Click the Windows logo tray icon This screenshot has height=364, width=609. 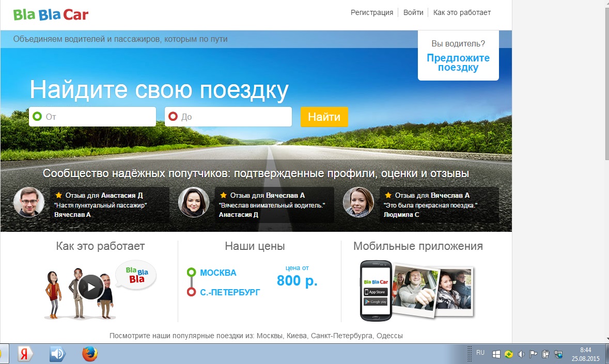point(496,354)
